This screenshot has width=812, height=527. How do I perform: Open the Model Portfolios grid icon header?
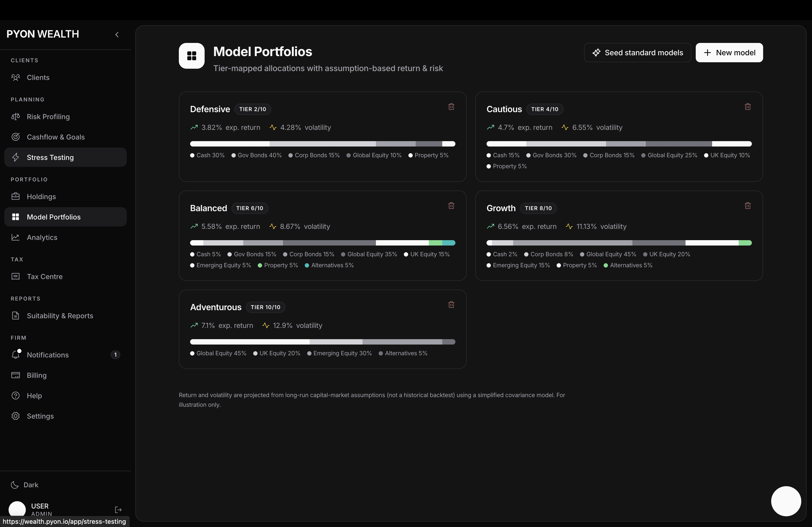coord(192,56)
